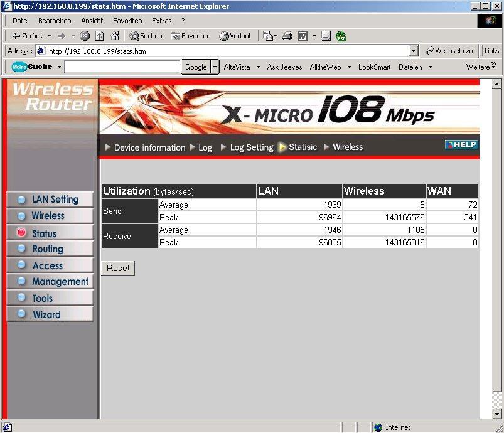Open the Ansicht menu

click(x=92, y=21)
